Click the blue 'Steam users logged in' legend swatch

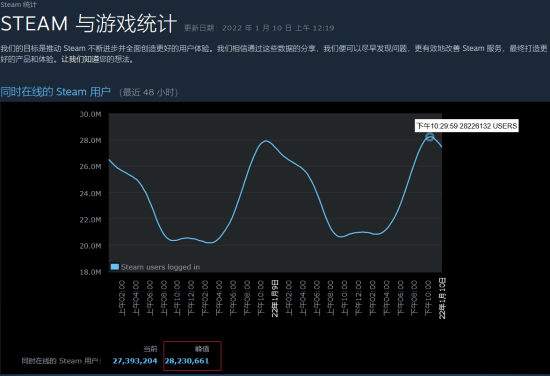tap(115, 267)
